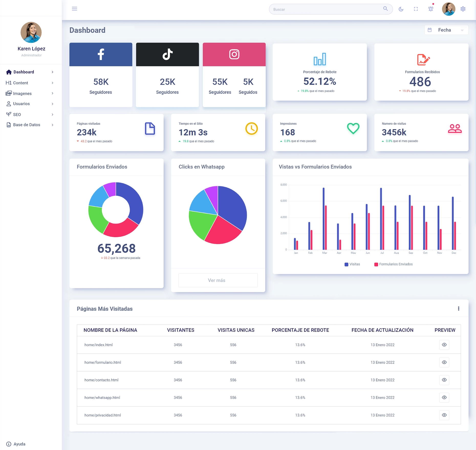Preview home/index.html with eye icon
Screen dimensions: 476x450
pyautogui.click(x=444, y=345)
